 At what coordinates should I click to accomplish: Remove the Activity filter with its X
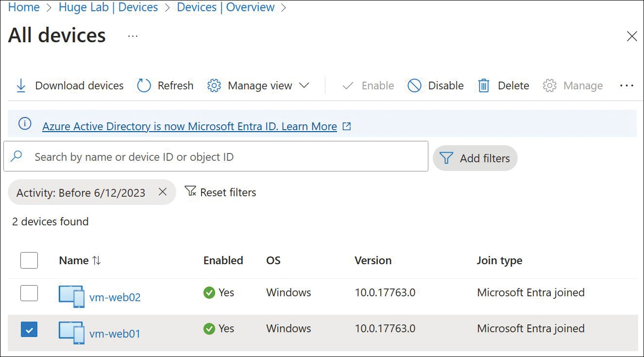(x=163, y=192)
